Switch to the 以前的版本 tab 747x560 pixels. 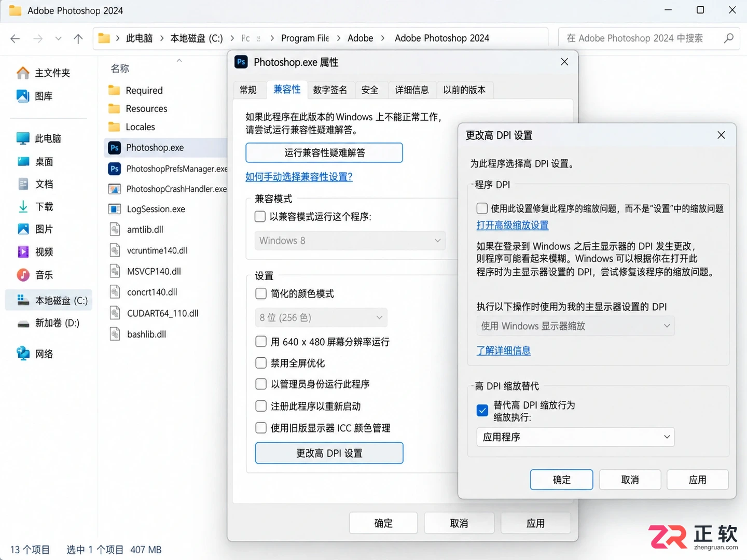464,90
